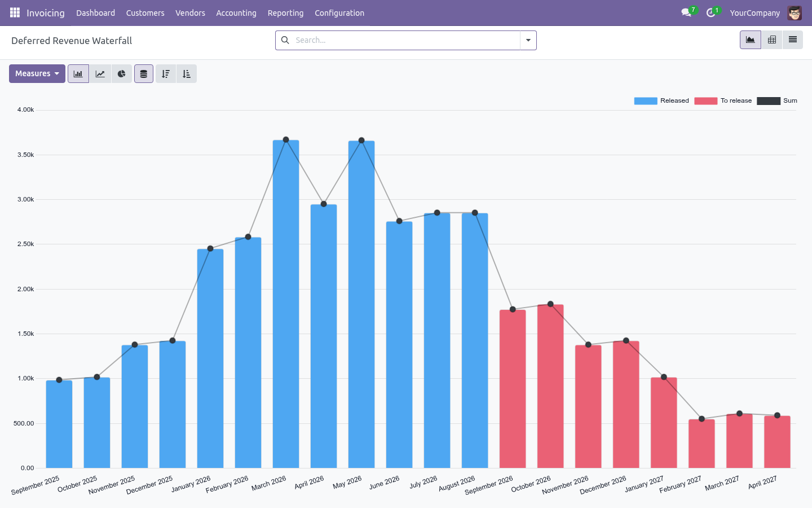Open the Customers menu
Viewport: 812px width, 508px height.
coord(145,12)
